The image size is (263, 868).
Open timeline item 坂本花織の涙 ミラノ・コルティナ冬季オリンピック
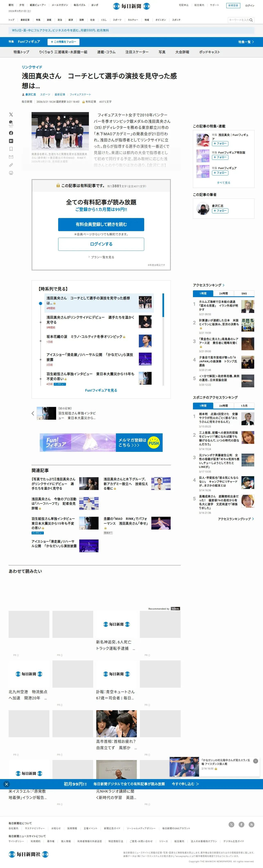84,337
